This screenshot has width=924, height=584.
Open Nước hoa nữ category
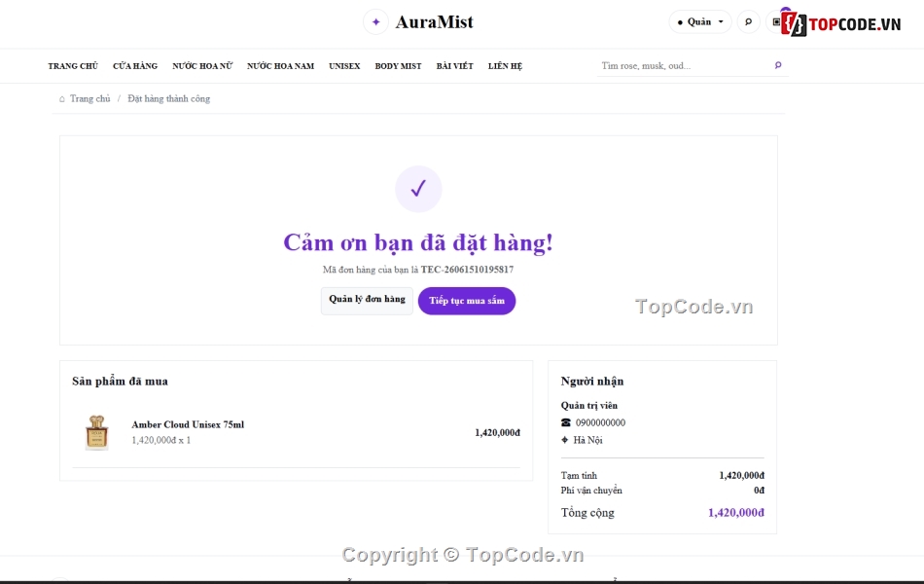click(x=202, y=66)
